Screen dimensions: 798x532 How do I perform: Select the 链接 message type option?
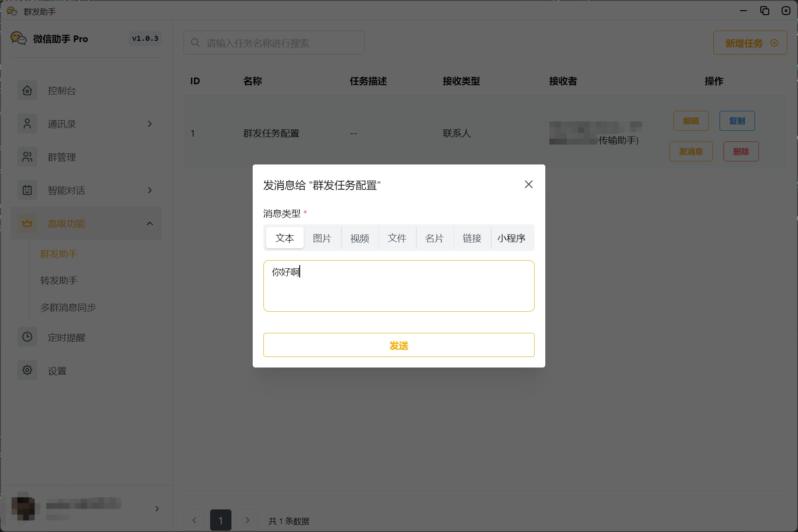[472, 238]
